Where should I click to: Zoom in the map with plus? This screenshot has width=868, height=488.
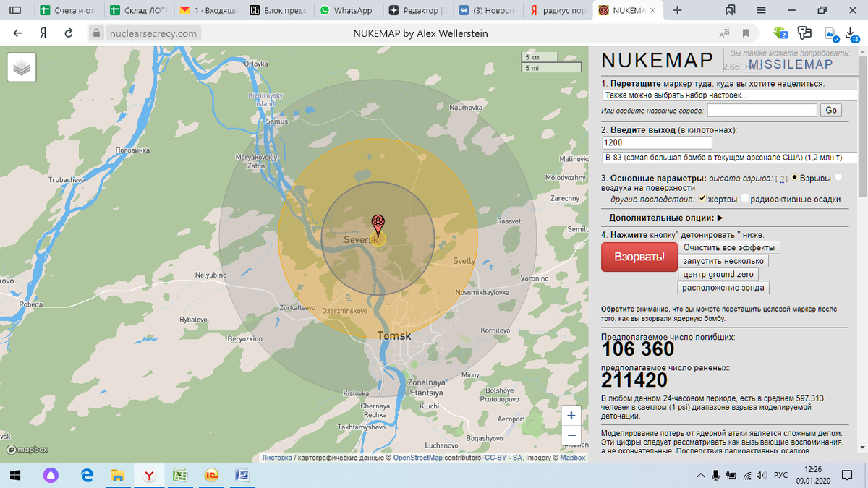coord(571,416)
